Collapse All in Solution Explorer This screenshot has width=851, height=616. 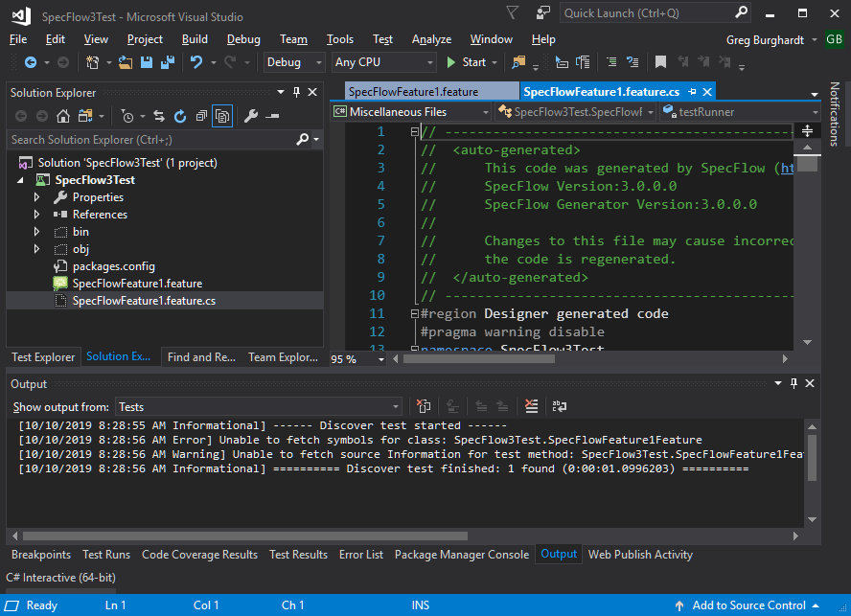tap(201, 116)
